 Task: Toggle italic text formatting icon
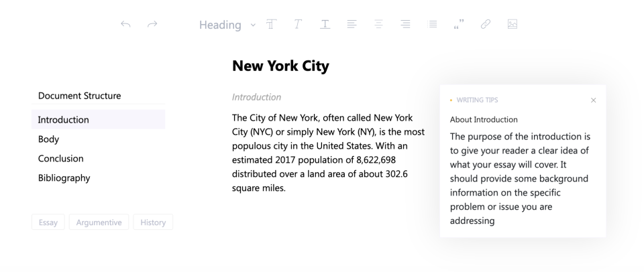click(x=298, y=24)
